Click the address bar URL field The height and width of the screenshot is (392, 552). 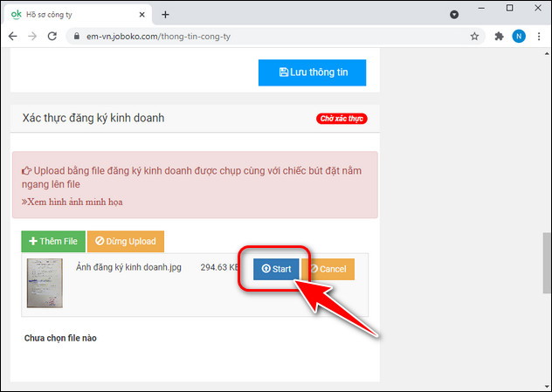(x=262, y=37)
